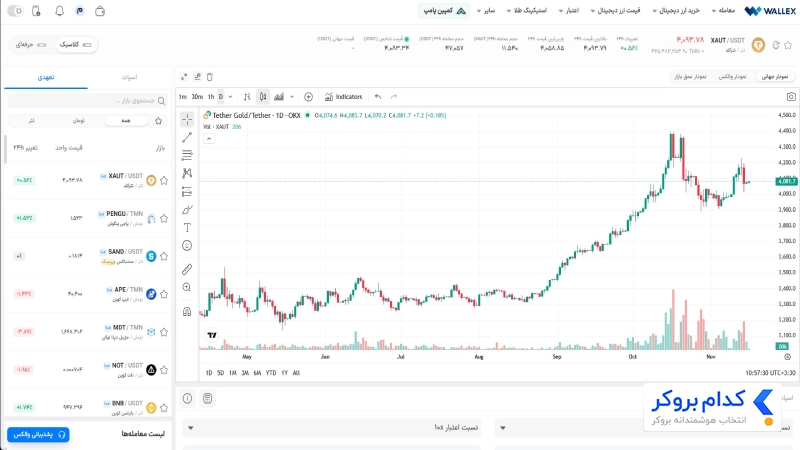Open the خرید ارز دیجیتال dropdown
This screenshot has width=800, height=450.
(x=676, y=11)
